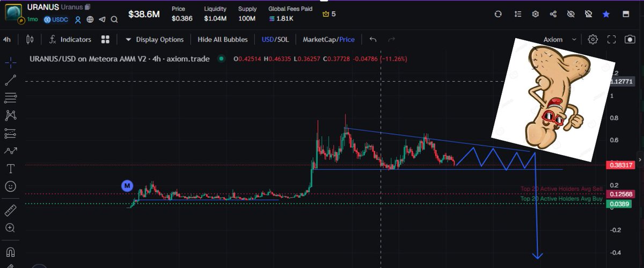Toggle the crossed-out chef hat filter

(589, 14)
